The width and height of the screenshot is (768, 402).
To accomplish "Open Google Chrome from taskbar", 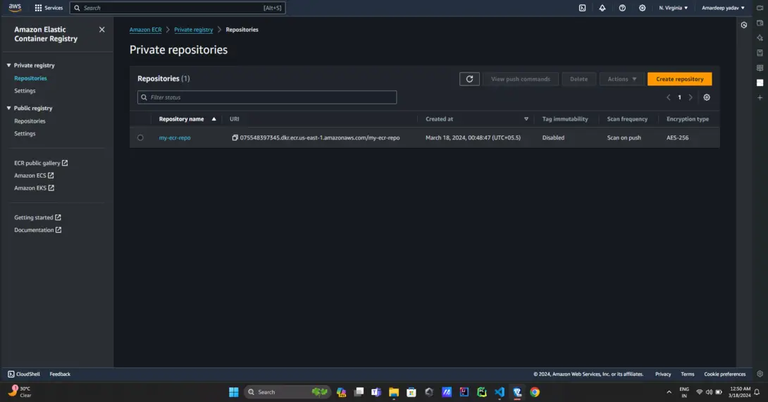I will pyautogui.click(x=535, y=392).
